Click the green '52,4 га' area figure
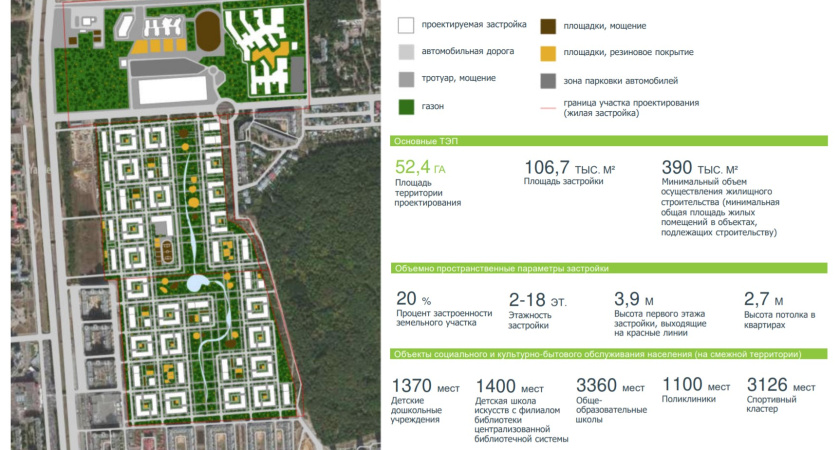 [x=420, y=167]
